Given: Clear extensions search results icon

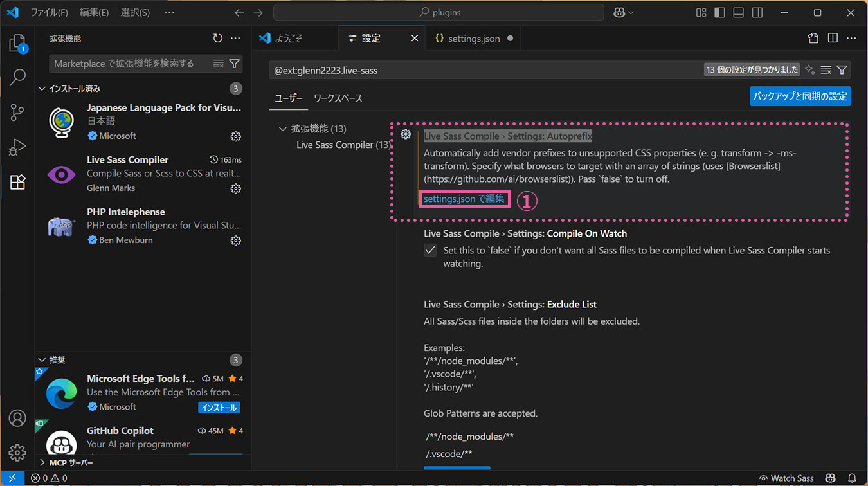Looking at the screenshot, I should point(219,64).
